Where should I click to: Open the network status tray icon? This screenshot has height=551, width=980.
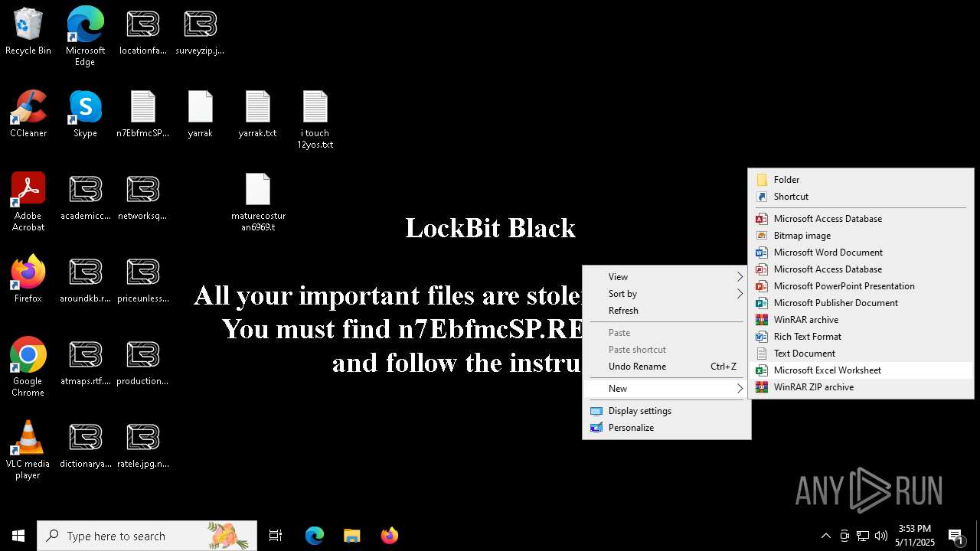tap(863, 536)
